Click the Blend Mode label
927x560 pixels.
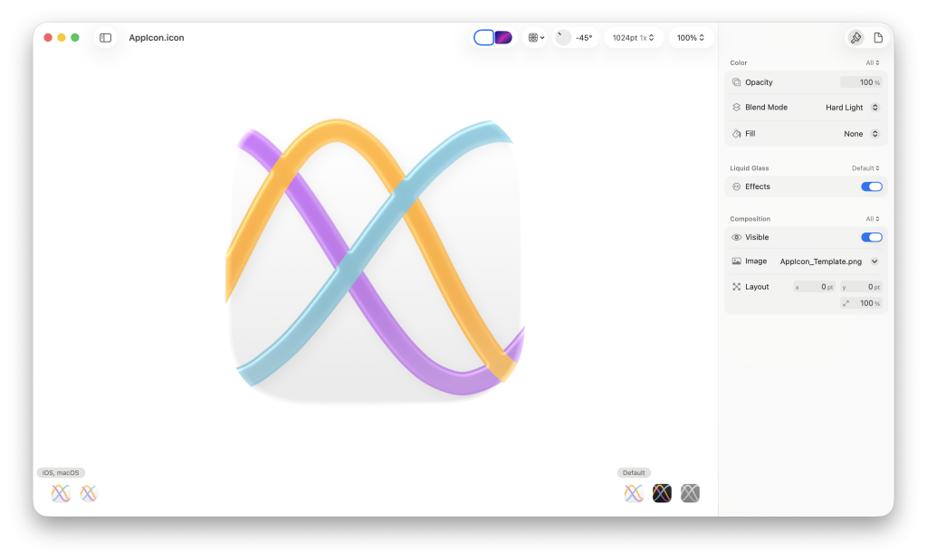click(x=766, y=108)
